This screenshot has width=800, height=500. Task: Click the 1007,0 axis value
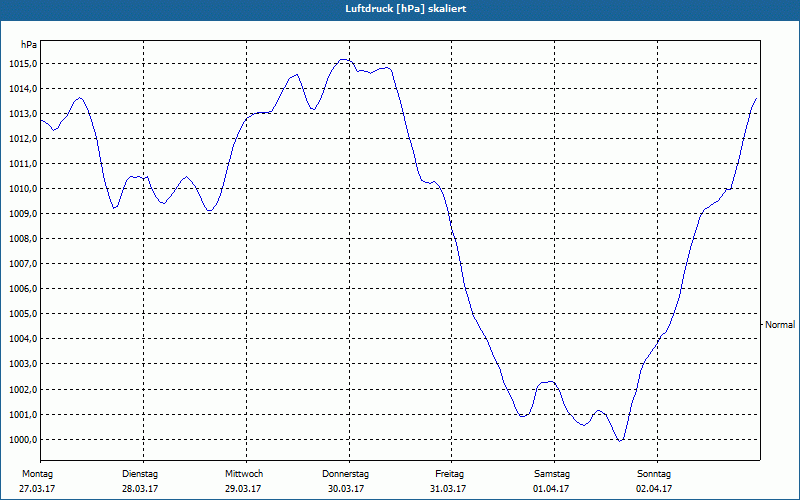coord(23,264)
